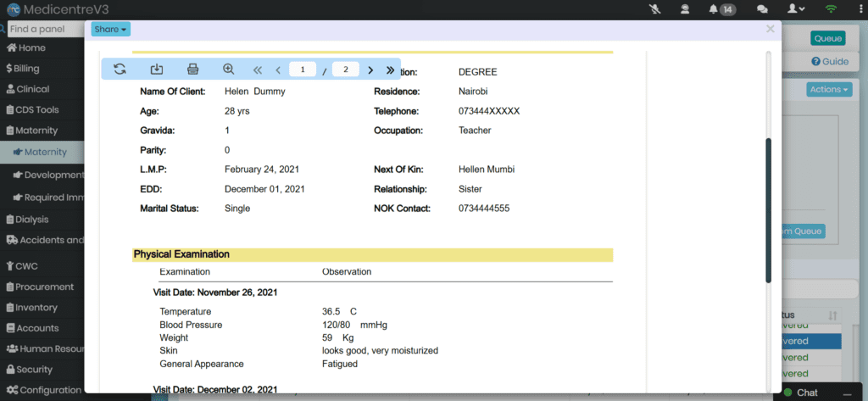
Task: Click the partially hidden Queue button behind dialog
Action: pos(804,231)
